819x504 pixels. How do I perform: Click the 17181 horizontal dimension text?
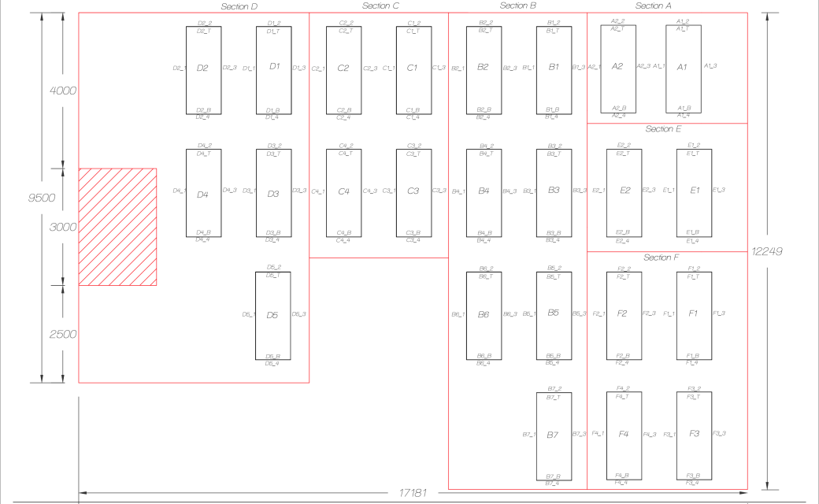point(411,493)
